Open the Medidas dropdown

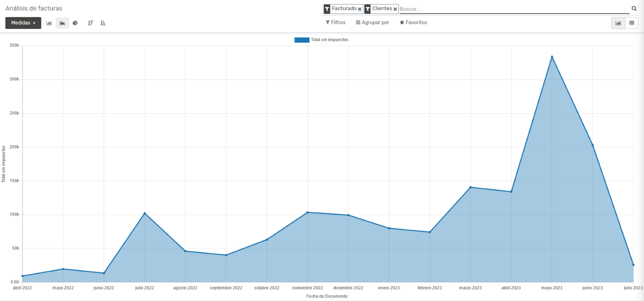click(x=23, y=23)
